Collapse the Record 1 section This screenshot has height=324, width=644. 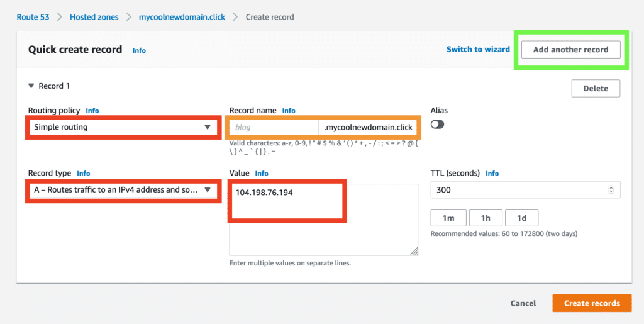[x=31, y=86]
